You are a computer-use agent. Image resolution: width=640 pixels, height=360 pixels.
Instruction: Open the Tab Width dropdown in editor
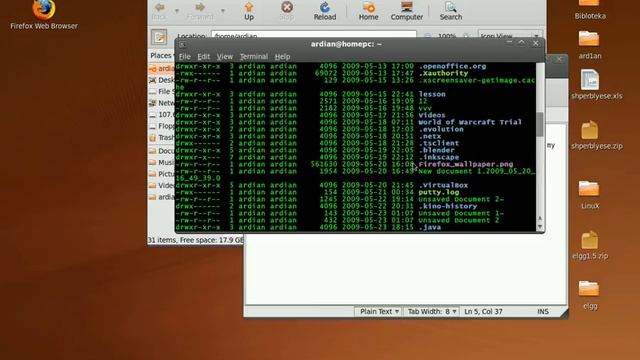point(432,311)
